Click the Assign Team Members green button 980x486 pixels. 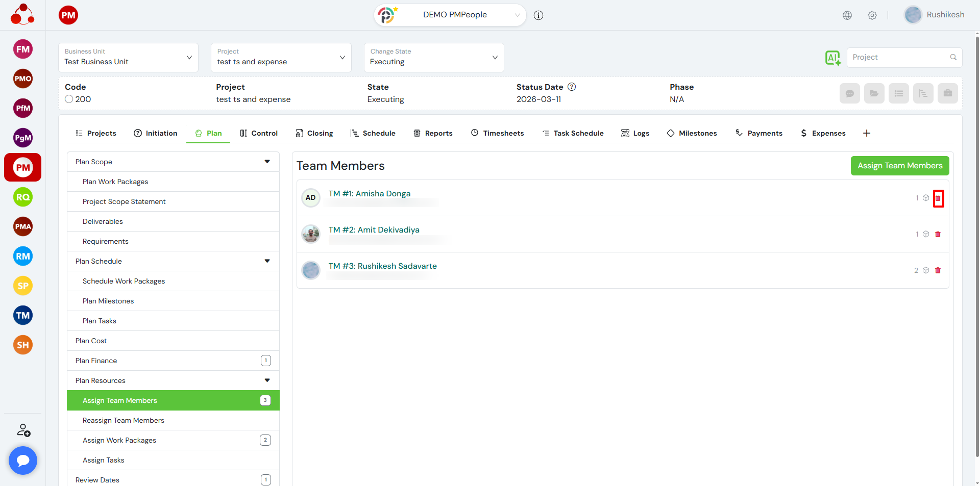coord(899,166)
